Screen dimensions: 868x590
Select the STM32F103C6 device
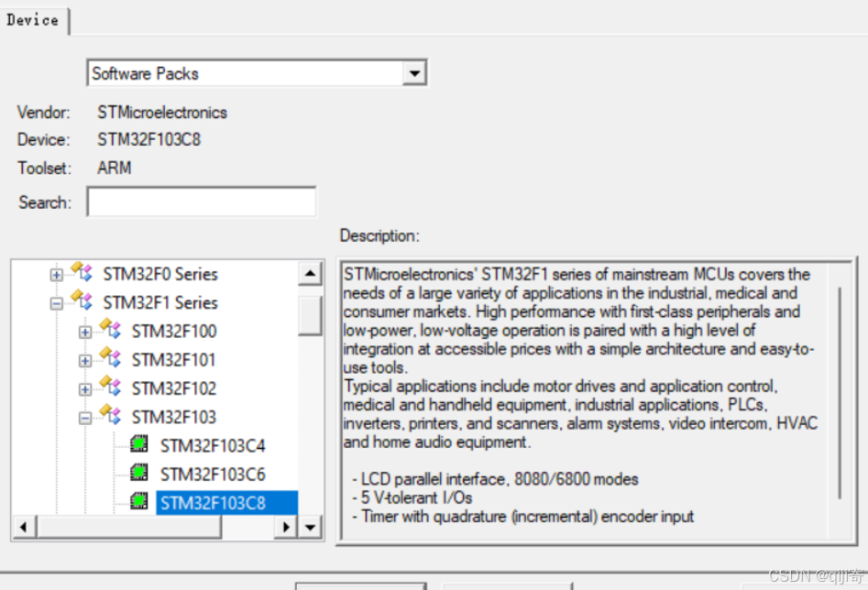pos(214,475)
